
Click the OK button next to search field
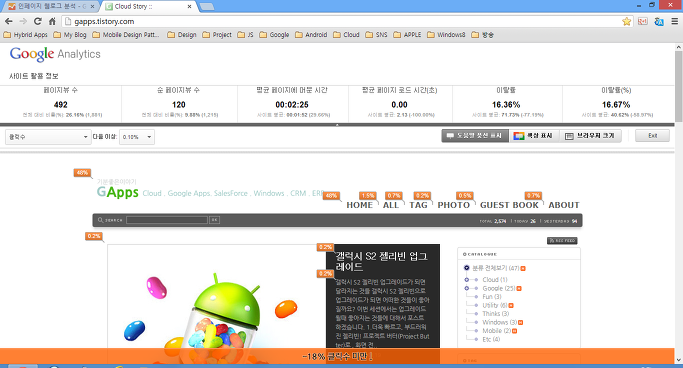(x=214, y=220)
